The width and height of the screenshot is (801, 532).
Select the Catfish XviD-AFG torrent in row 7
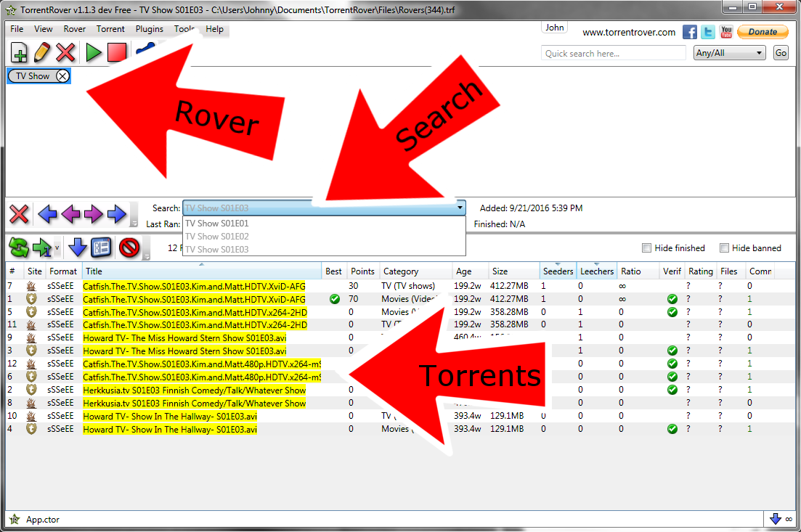(194, 286)
